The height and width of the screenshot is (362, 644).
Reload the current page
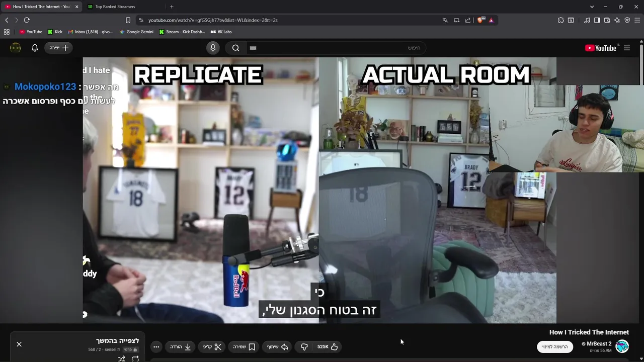27,20
